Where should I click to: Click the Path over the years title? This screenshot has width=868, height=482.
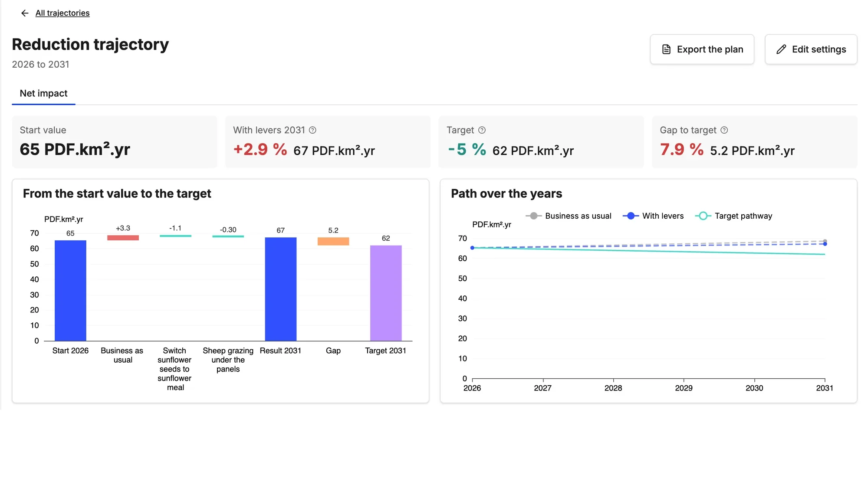click(506, 193)
